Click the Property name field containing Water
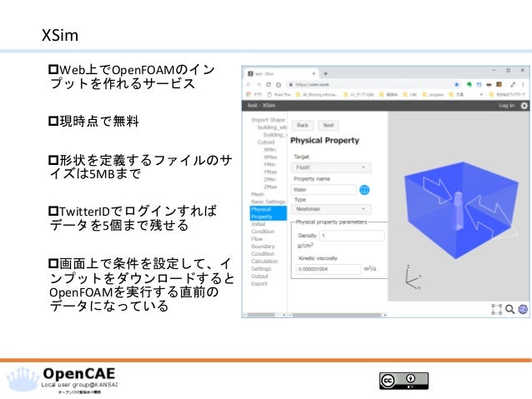Screen dimensions: 532x399 point(324,190)
